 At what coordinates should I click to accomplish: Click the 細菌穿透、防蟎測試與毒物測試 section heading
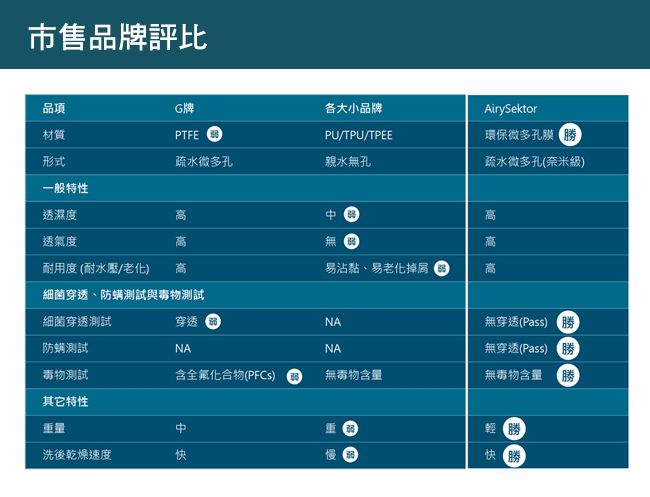click(x=124, y=295)
